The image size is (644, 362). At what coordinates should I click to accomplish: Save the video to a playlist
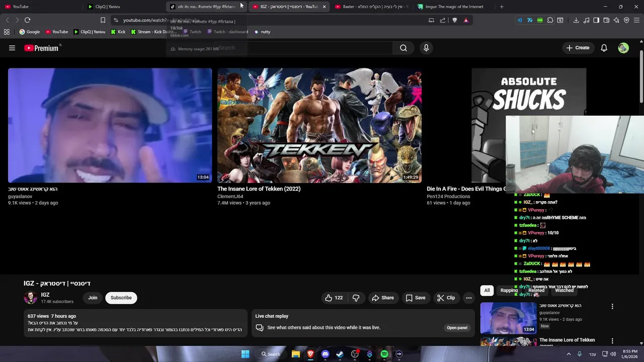pyautogui.click(x=416, y=298)
